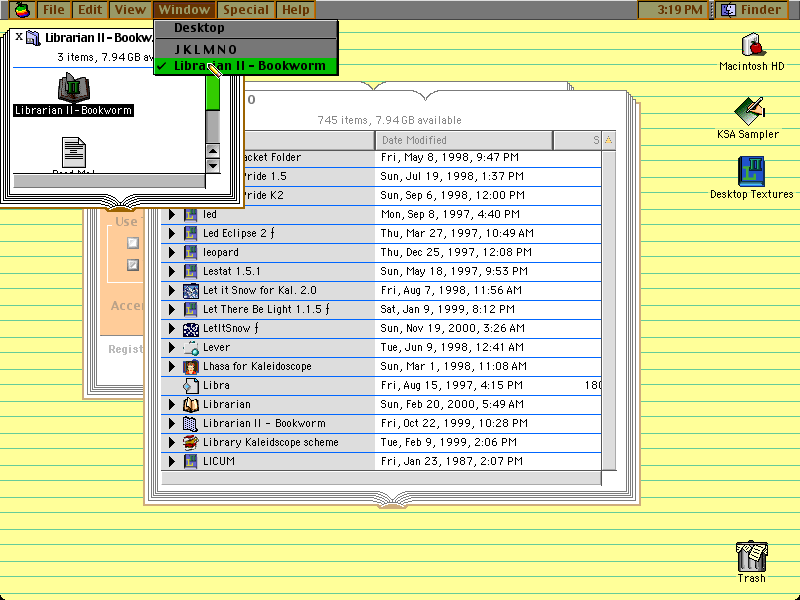800x600 pixels.
Task: Choose Desktop from the Window menu
Action: [x=245, y=28]
